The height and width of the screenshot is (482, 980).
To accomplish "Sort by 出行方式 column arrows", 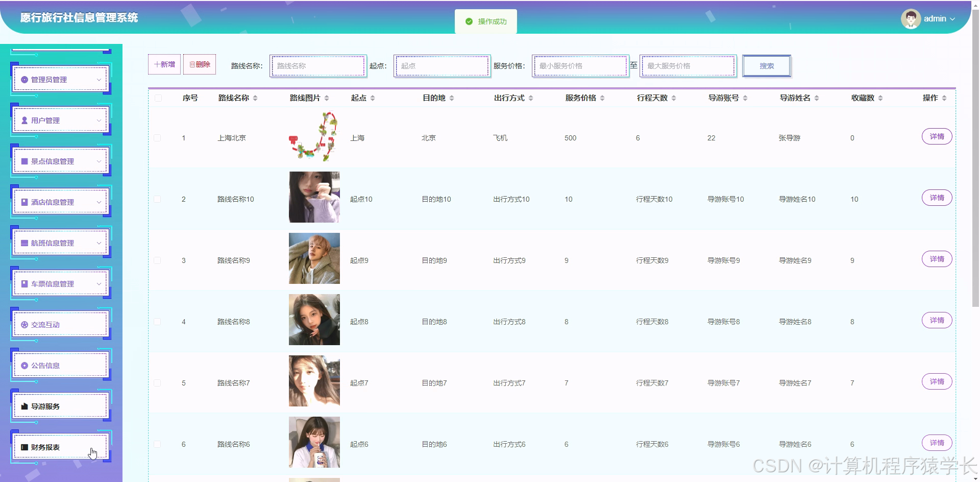I will [x=531, y=98].
